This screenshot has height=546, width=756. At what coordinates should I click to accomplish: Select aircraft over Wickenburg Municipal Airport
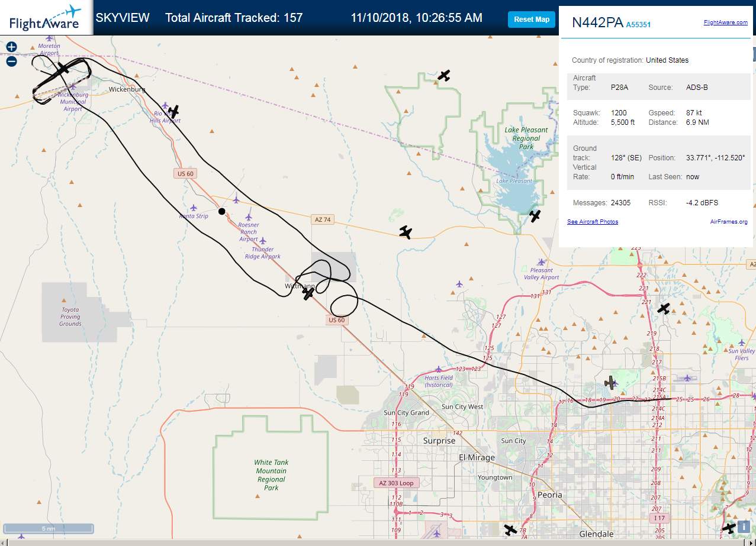coord(62,69)
